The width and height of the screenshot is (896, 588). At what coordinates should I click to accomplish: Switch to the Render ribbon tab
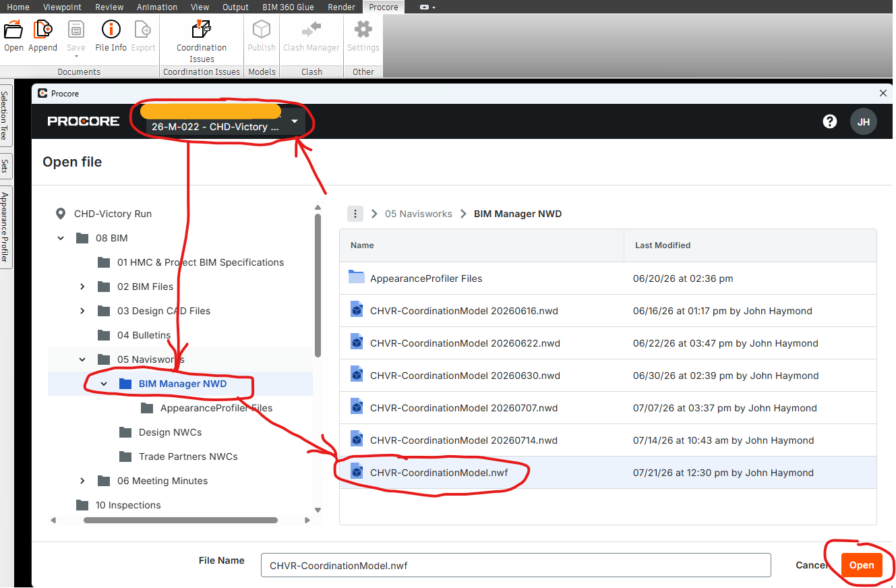tap(342, 7)
